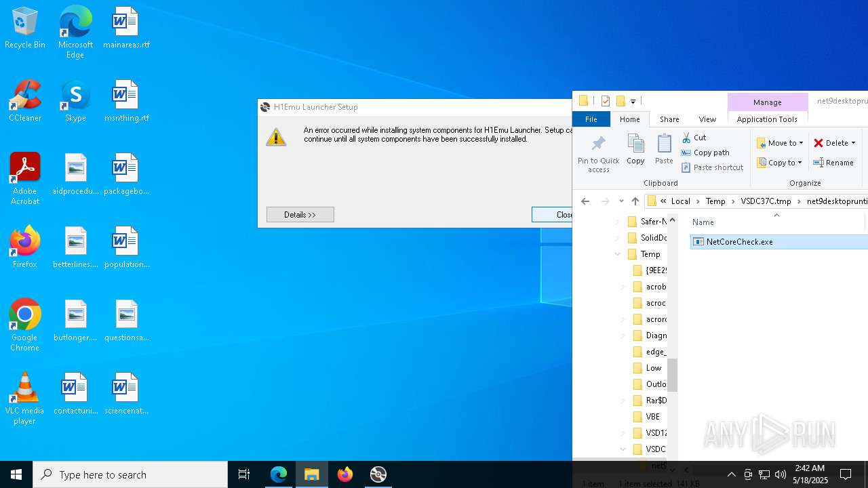Viewport: 868px width, 488px height.
Task: Open volume control in system tray
Action: pos(781,474)
